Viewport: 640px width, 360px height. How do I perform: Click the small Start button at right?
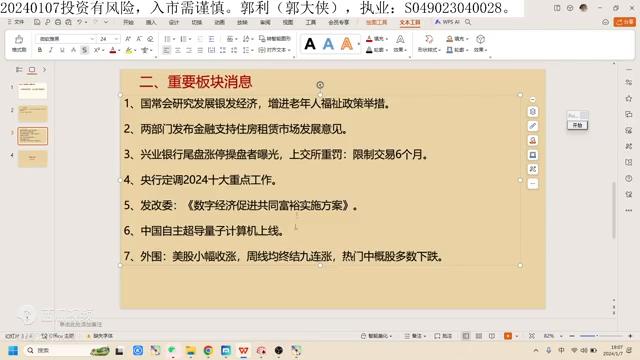[577, 125]
